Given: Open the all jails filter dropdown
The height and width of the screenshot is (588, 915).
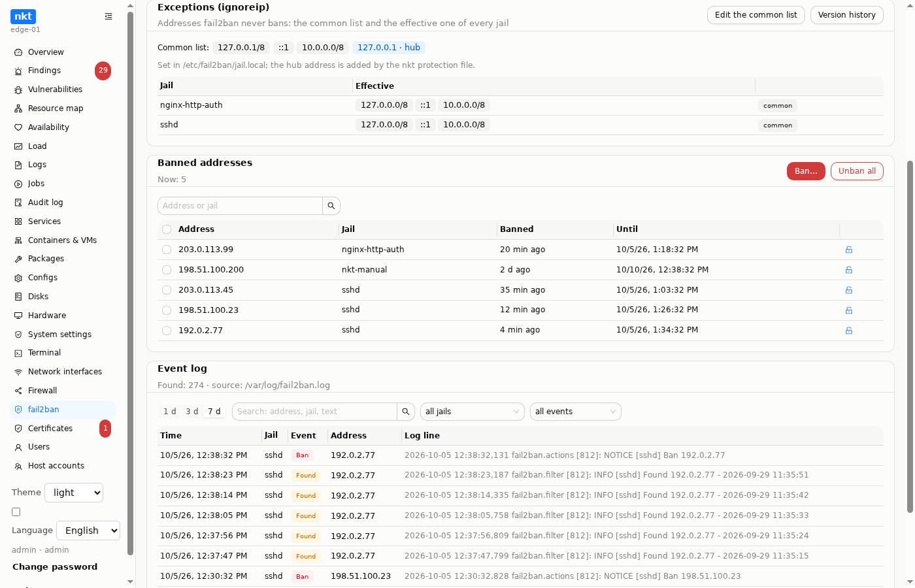Looking at the screenshot, I should [x=473, y=412].
